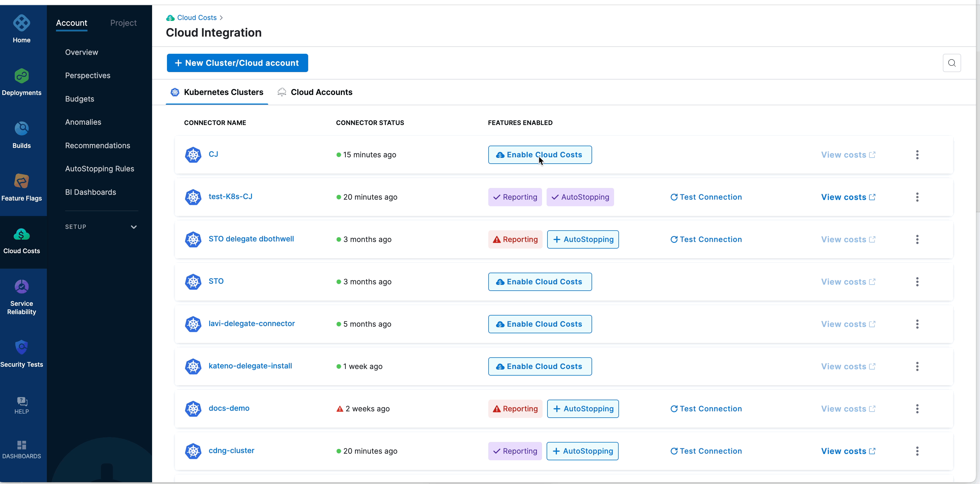
Task: Open the Builds module icon
Action: tap(22, 129)
